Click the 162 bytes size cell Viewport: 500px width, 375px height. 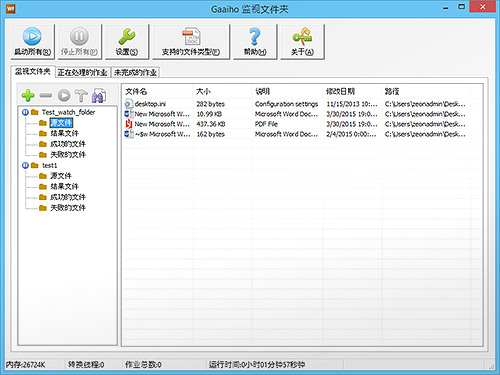[211, 134]
